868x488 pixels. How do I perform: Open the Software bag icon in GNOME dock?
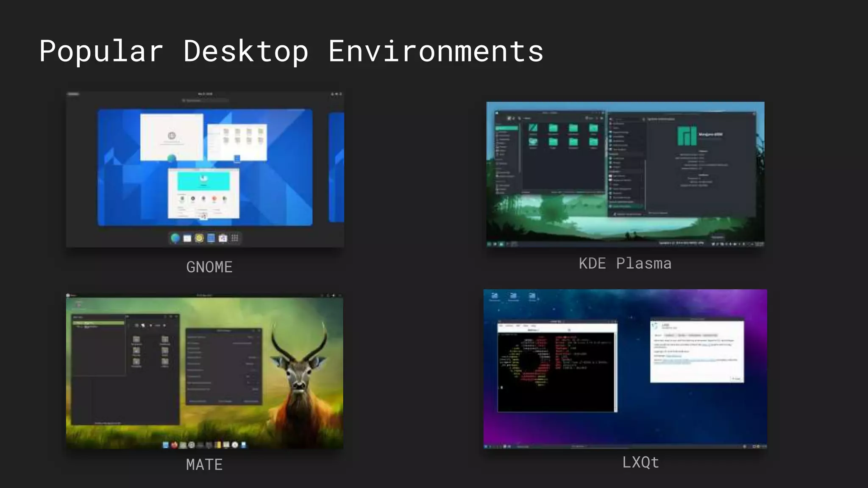tap(223, 238)
